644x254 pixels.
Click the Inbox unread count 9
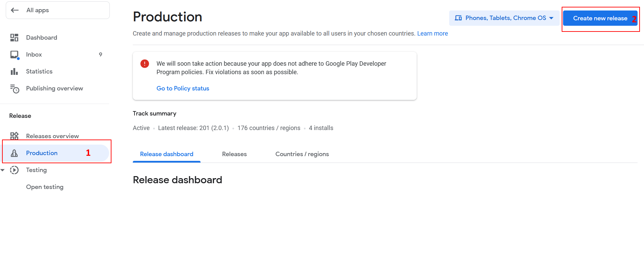101,55
